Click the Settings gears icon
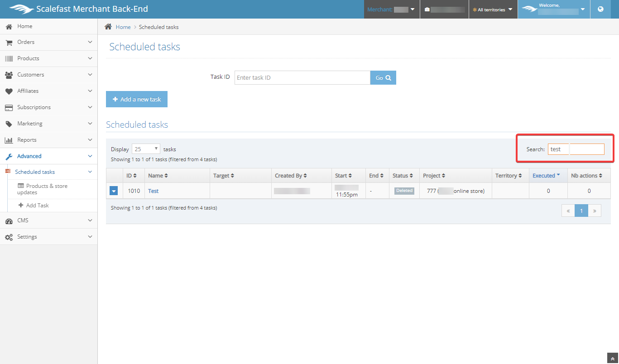 click(x=9, y=237)
